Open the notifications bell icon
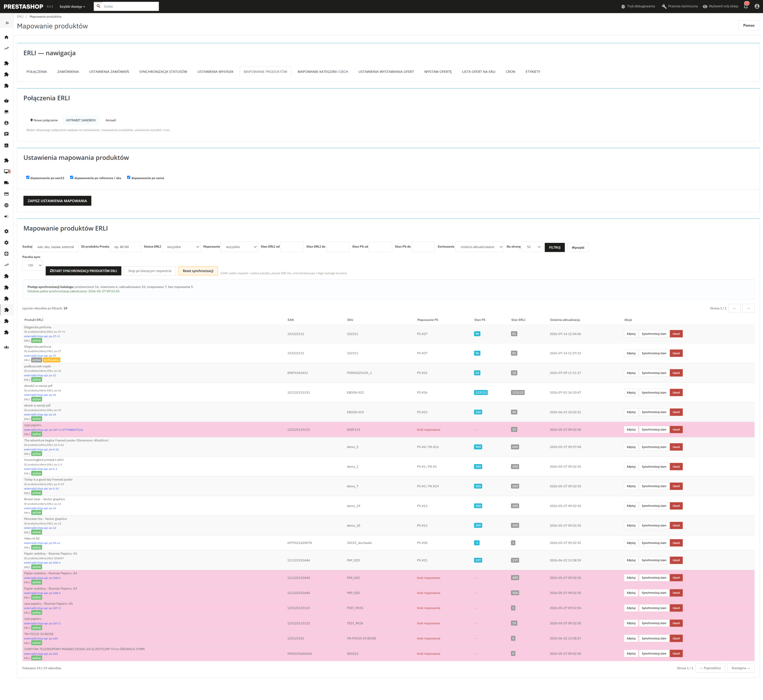 (x=746, y=7)
